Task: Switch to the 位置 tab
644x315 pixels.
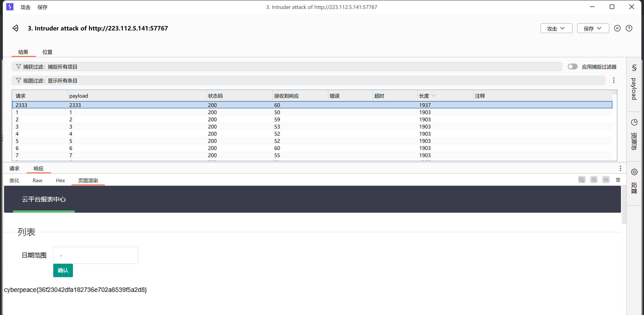Action: 47,52
